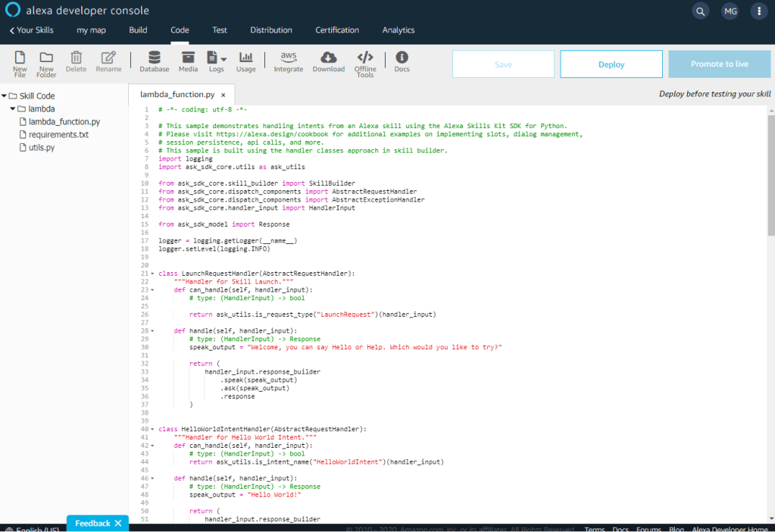The height and width of the screenshot is (532, 775).
Task: Click the New File icon
Action: (20, 58)
